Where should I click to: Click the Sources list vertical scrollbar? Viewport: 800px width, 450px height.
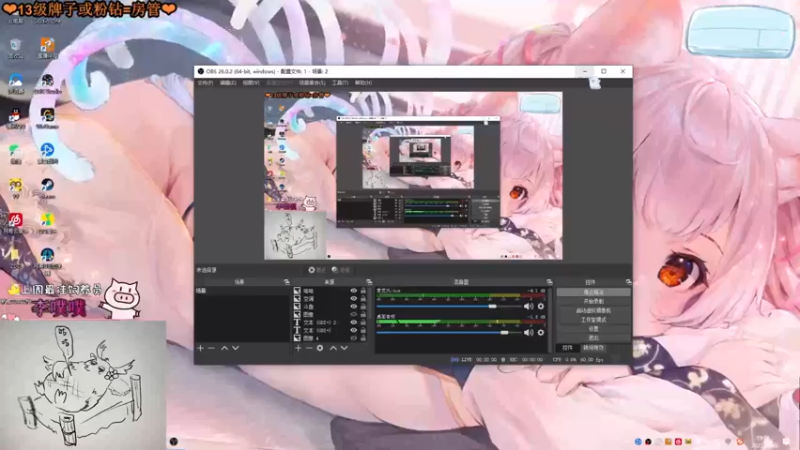(369, 305)
